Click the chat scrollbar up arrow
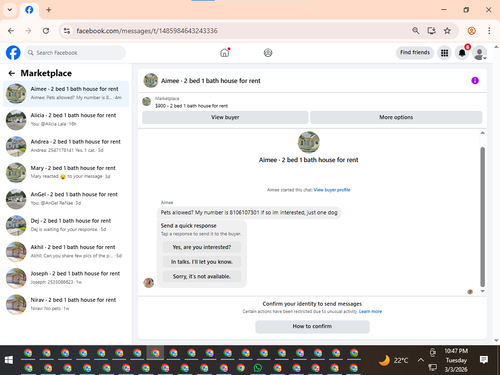The width and height of the screenshot is (500, 375). [x=482, y=133]
